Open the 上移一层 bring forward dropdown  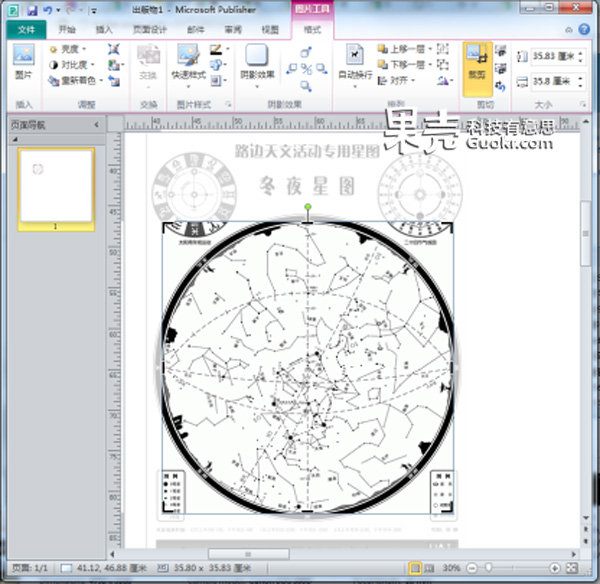click(429, 48)
